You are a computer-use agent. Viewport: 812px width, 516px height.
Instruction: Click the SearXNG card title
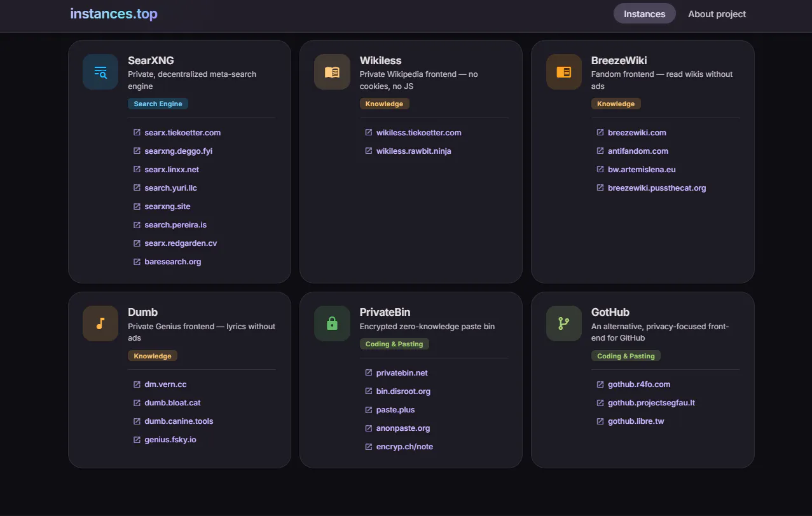coord(151,60)
